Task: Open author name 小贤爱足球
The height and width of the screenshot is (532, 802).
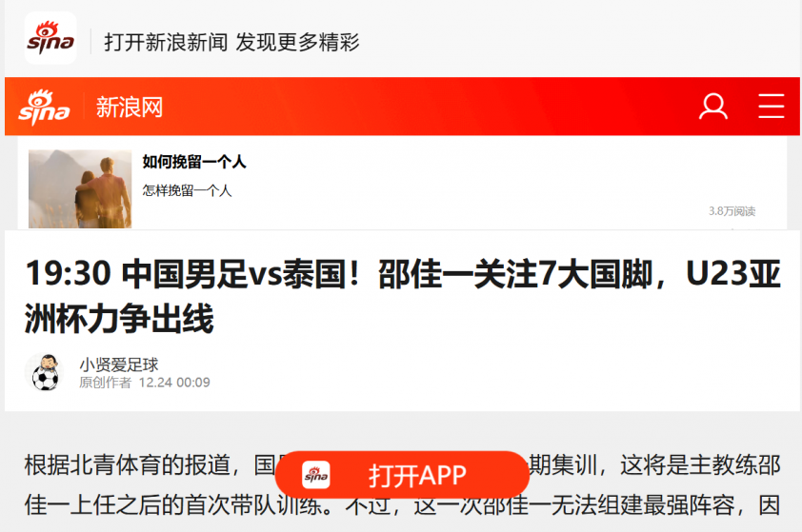Action: click(x=119, y=365)
